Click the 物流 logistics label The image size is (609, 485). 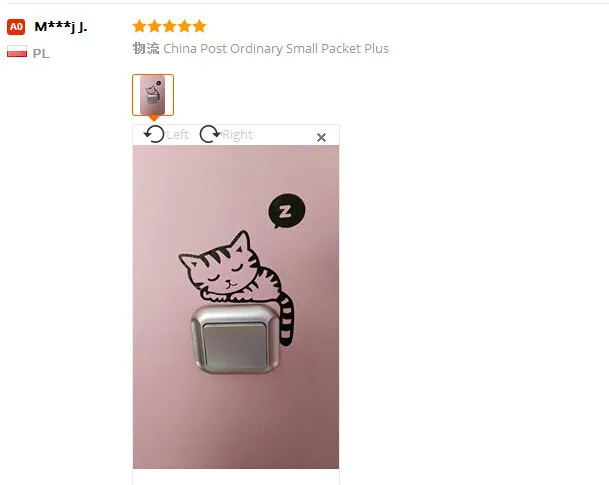click(146, 49)
